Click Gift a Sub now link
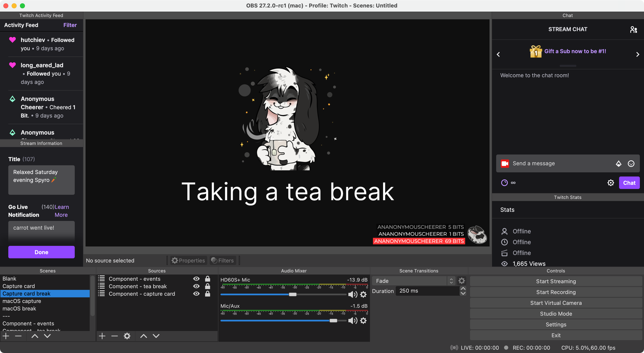Screen dimensions: 644x353 [x=575, y=51]
